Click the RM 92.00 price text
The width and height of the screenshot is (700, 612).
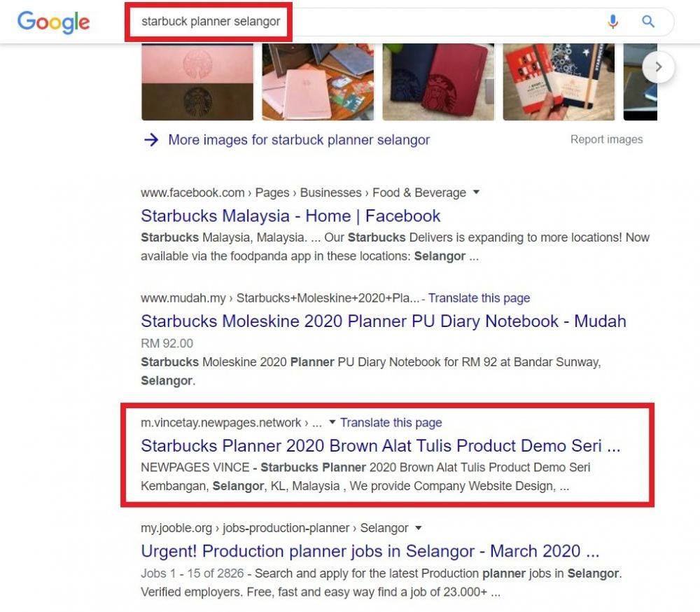pyautogui.click(x=167, y=344)
